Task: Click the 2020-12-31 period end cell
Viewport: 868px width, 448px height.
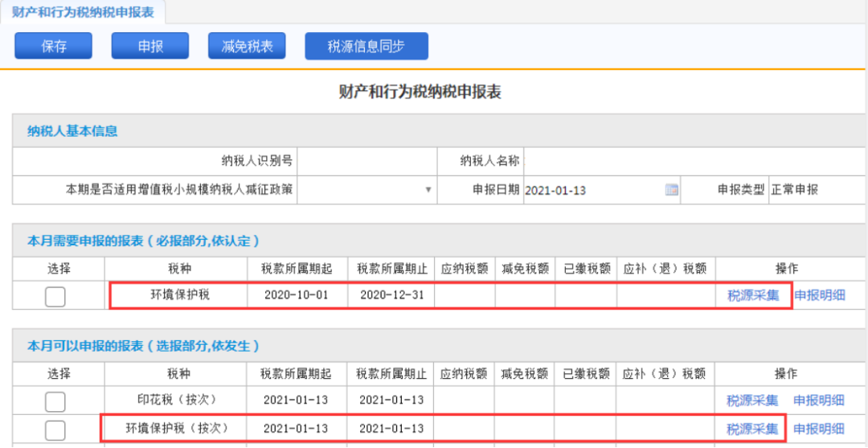Action: [391, 295]
